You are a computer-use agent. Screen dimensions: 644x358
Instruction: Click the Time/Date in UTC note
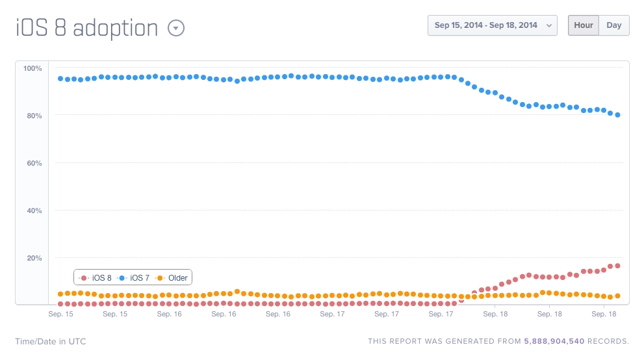click(x=51, y=341)
